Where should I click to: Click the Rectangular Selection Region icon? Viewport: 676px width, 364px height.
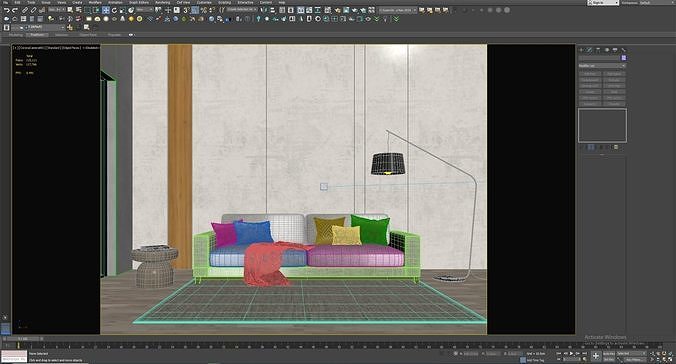88,9
